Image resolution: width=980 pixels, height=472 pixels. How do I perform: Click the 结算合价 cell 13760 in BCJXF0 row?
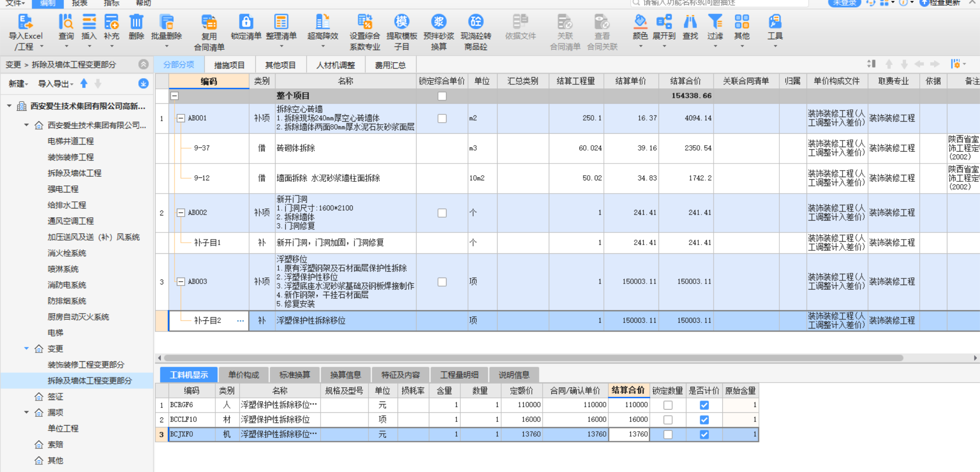click(628, 434)
